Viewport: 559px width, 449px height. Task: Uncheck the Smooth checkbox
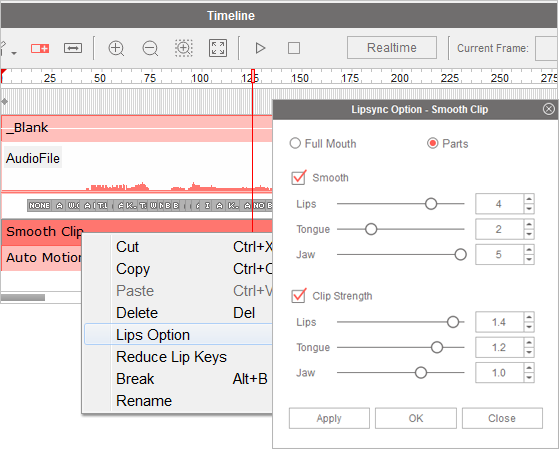298,178
